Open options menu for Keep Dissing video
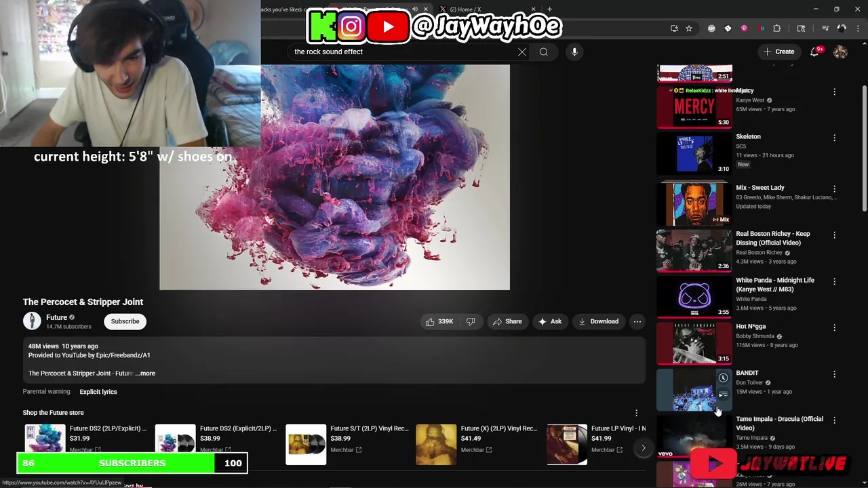Screen dimensions: 868x488 click(x=835, y=235)
